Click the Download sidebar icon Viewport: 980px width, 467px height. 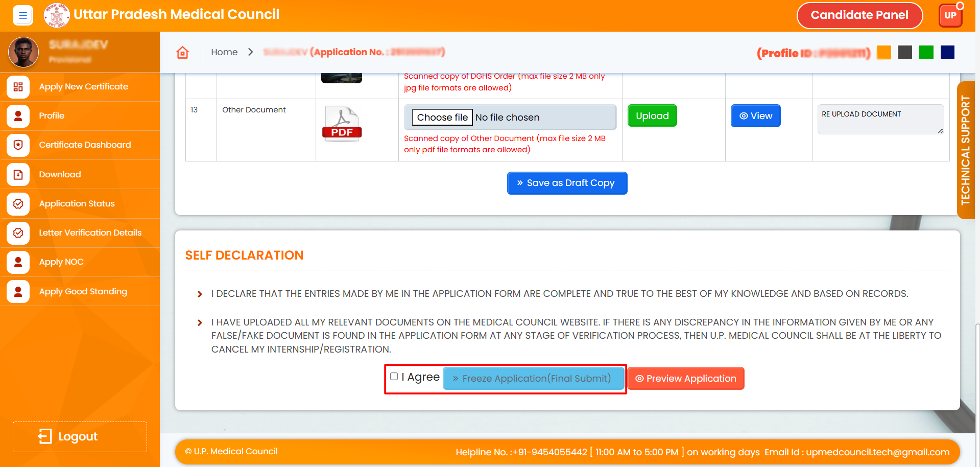tap(18, 175)
